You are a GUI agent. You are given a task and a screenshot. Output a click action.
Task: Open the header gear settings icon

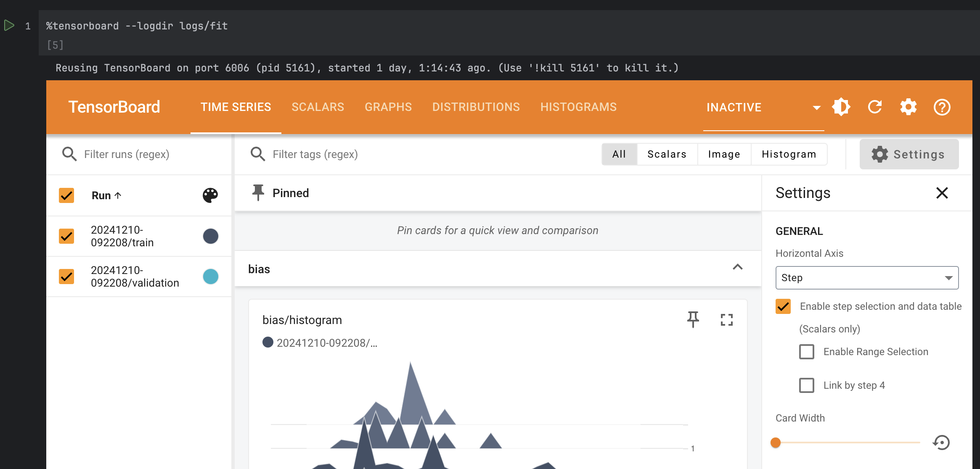pos(908,107)
